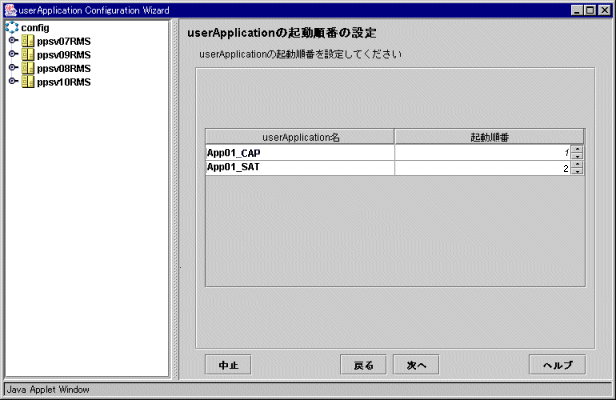Viewport: 616px width, 400px height.
Task: Click the ppsv10RMS node icon
Action: point(28,82)
